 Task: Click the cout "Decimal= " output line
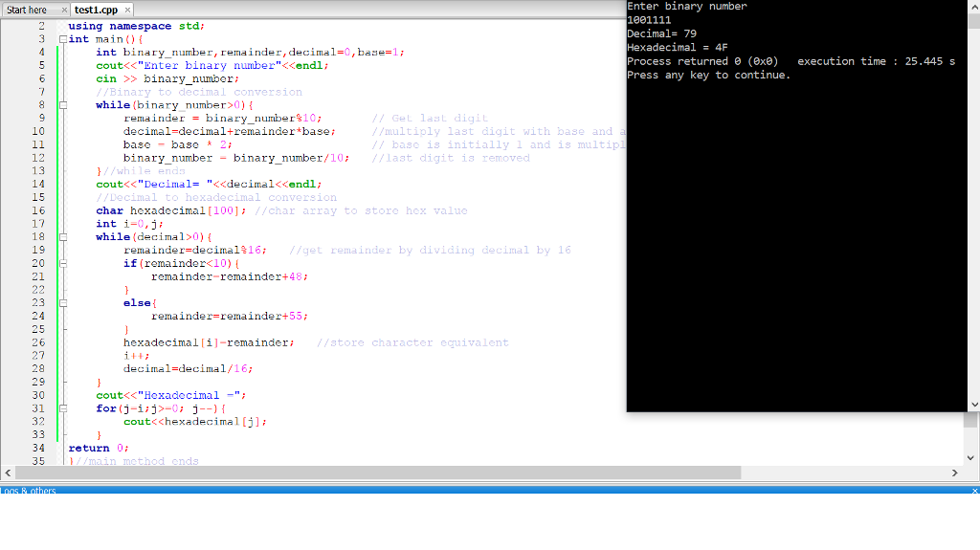(x=209, y=185)
